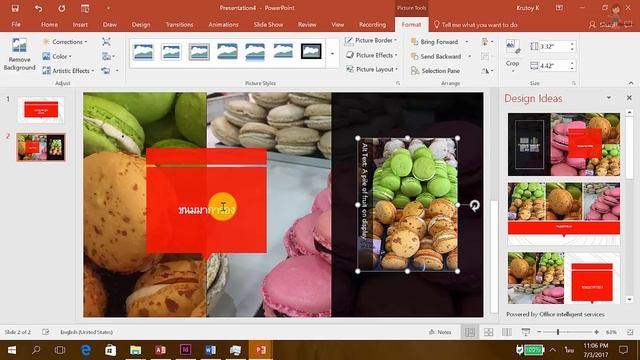The height and width of the screenshot is (360, 640).
Task: Choose first design idea with dark layout
Action: click(x=564, y=144)
